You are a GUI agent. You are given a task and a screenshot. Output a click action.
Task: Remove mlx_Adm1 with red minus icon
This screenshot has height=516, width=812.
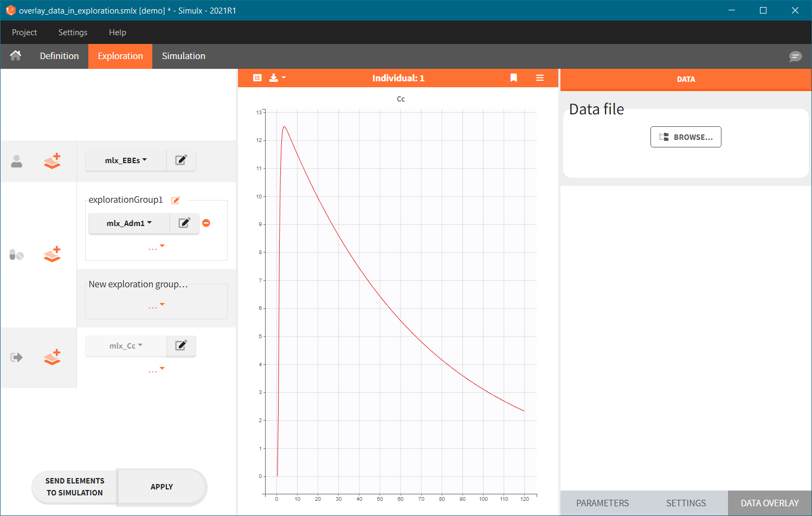(x=206, y=223)
